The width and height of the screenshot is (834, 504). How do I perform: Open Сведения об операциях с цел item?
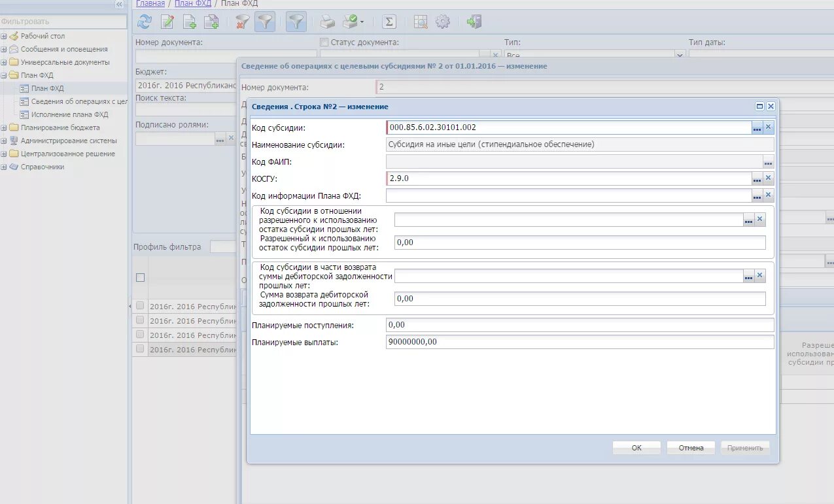tap(78, 101)
